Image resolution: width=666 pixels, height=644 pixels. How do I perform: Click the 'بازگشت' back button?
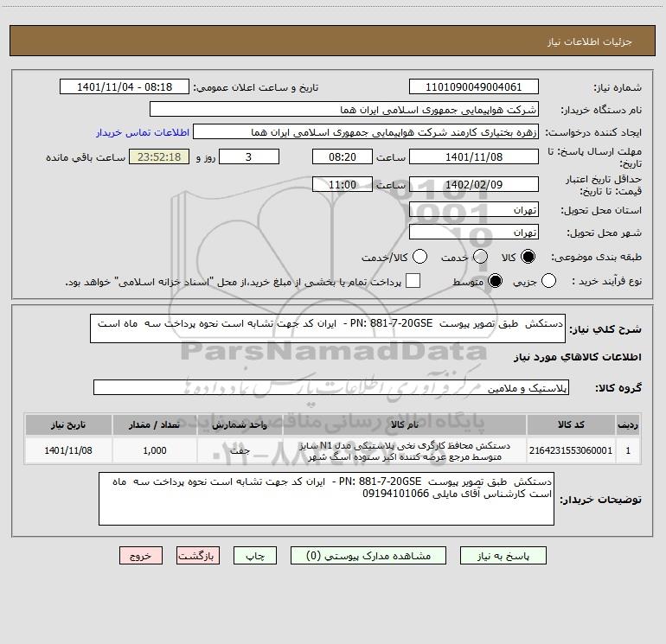pyautogui.click(x=199, y=558)
